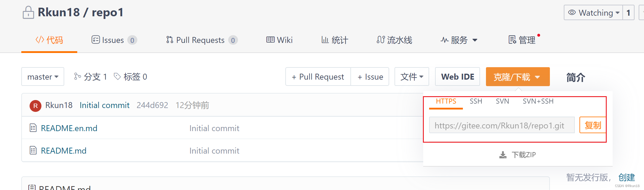Open the Web IDE button

click(458, 77)
